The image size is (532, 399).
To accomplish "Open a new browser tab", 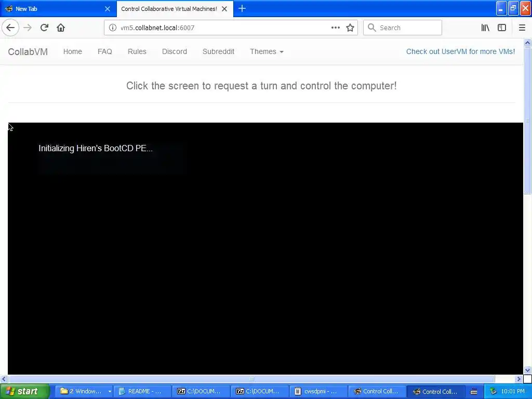I will click(x=242, y=8).
